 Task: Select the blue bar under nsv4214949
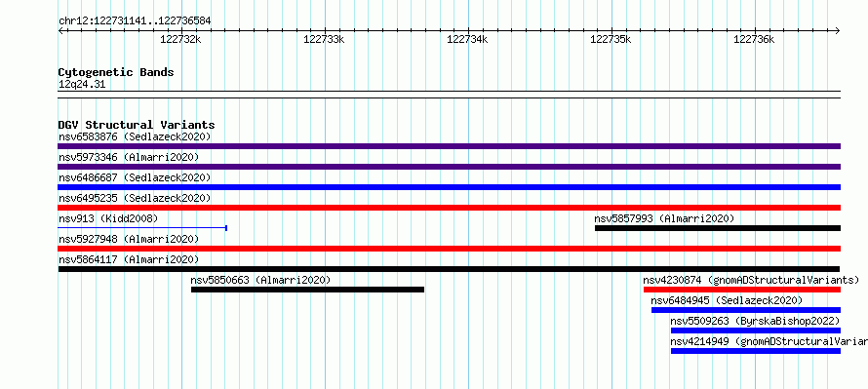756,351
